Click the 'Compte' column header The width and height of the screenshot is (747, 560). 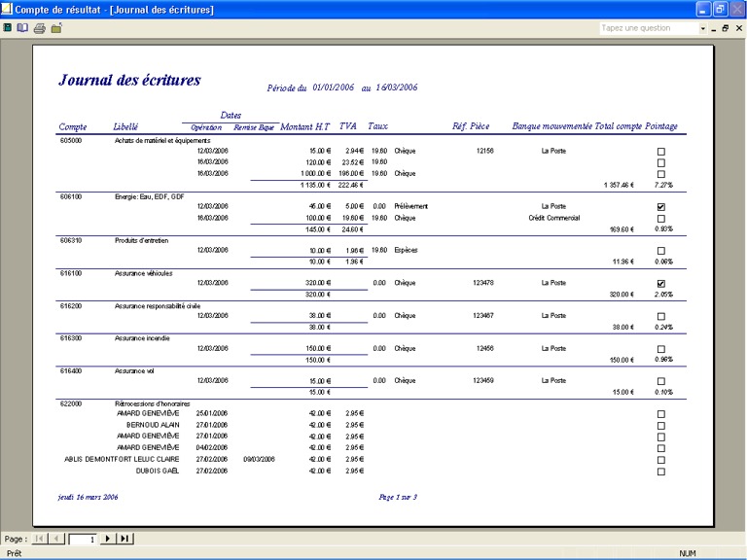(73, 126)
